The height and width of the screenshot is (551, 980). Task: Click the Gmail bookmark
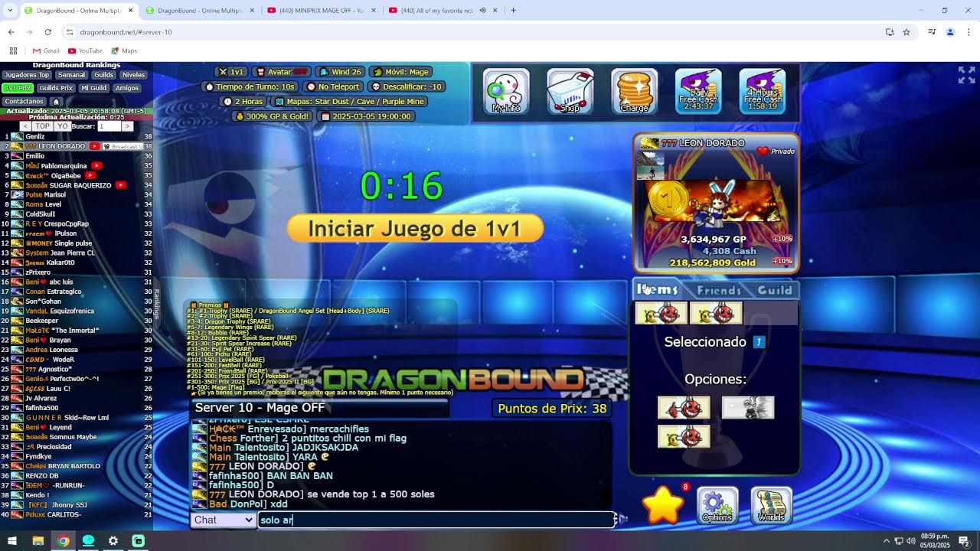tap(46, 51)
